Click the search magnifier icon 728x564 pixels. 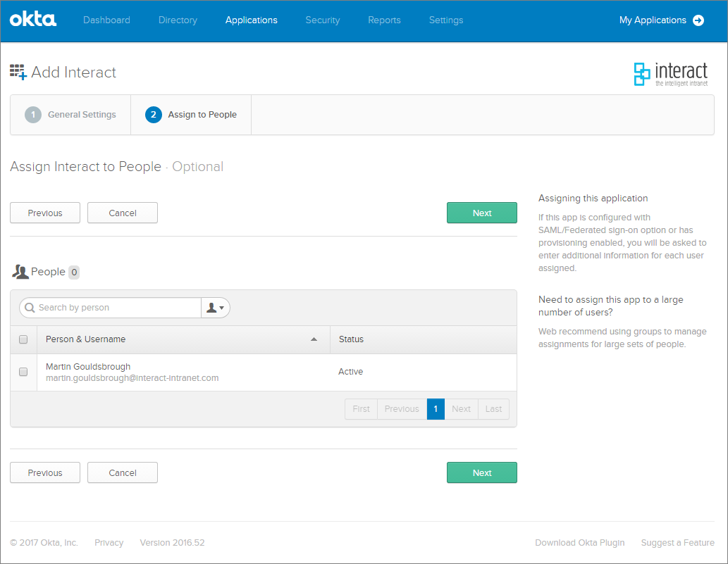30,308
